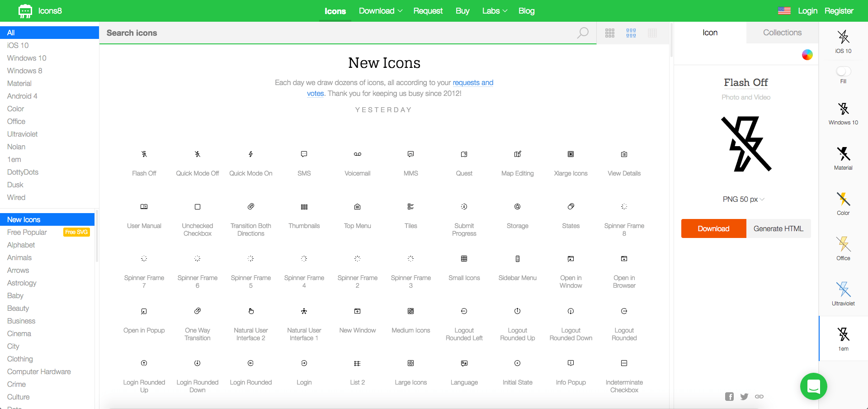Image resolution: width=868 pixels, height=409 pixels.
Task: Switch to small grid view
Action: [x=652, y=33]
